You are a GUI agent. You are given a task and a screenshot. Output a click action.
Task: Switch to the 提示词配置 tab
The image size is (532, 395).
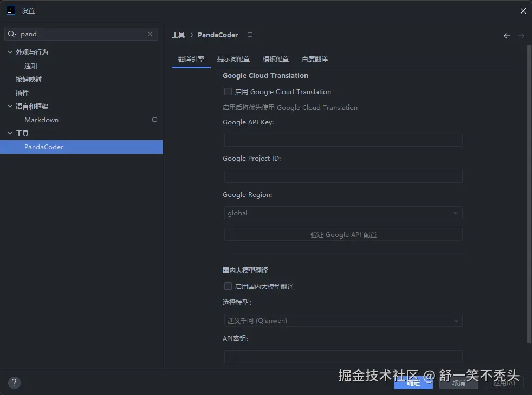coord(233,59)
